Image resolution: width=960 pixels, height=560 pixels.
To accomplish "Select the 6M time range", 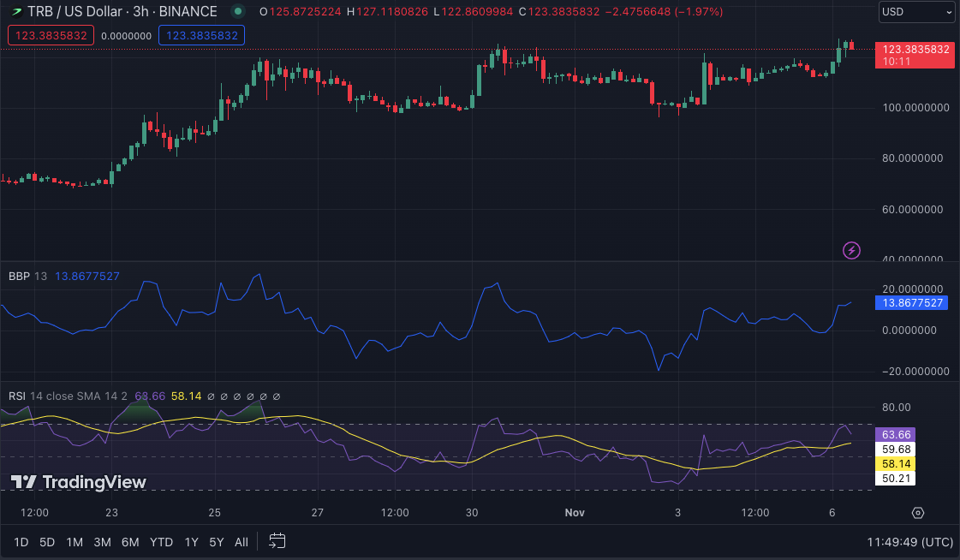I will [130, 542].
